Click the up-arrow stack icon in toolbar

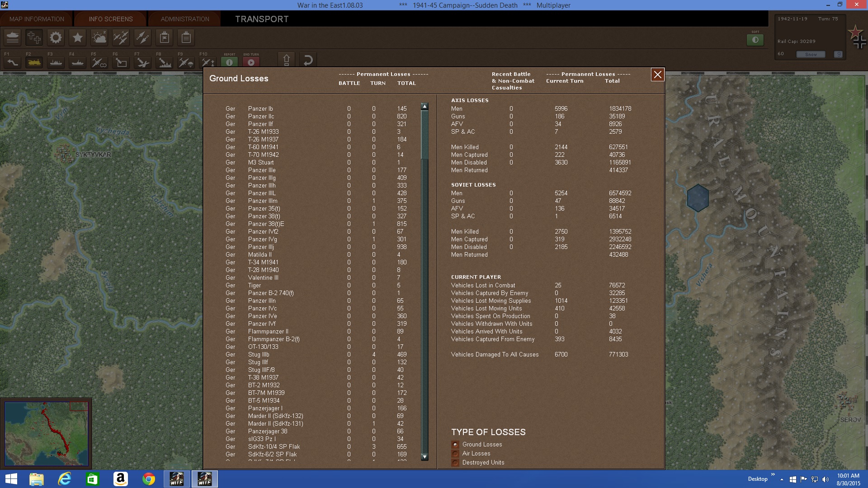[x=286, y=60]
